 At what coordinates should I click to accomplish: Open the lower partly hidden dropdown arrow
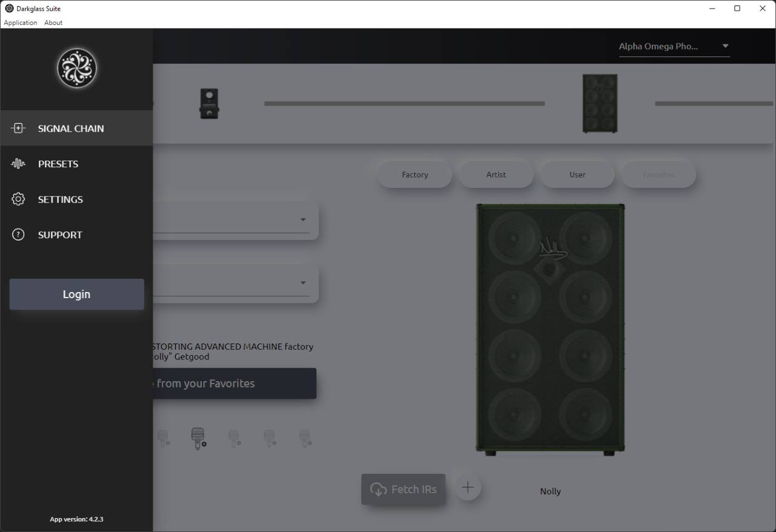point(303,283)
